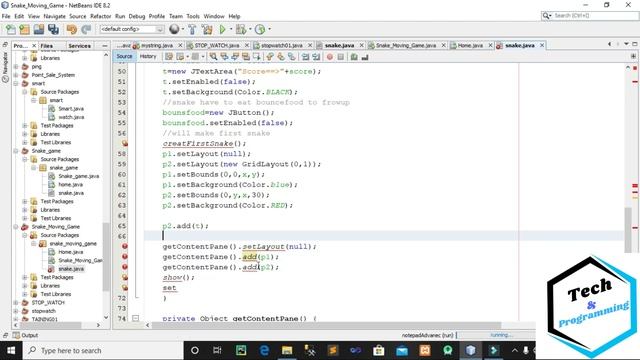The image size is (640, 360).
Task: Switch to the STOP_WATCH.java editor tab
Action: pyautogui.click(x=217, y=45)
